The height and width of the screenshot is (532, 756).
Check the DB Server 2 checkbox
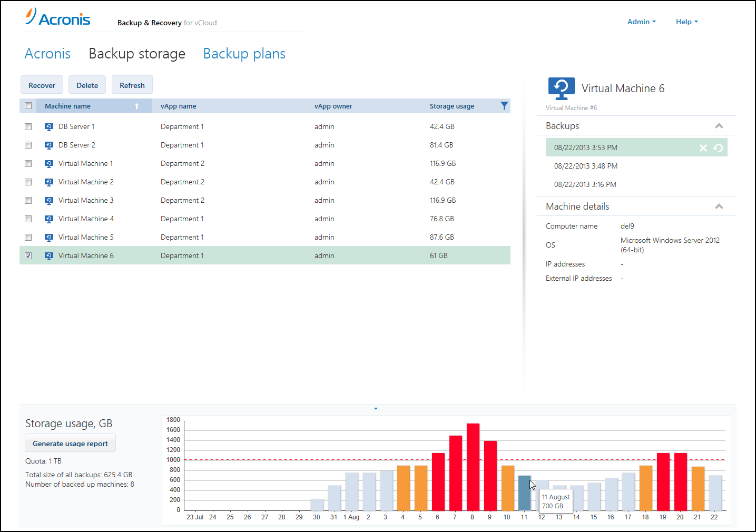[28, 145]
